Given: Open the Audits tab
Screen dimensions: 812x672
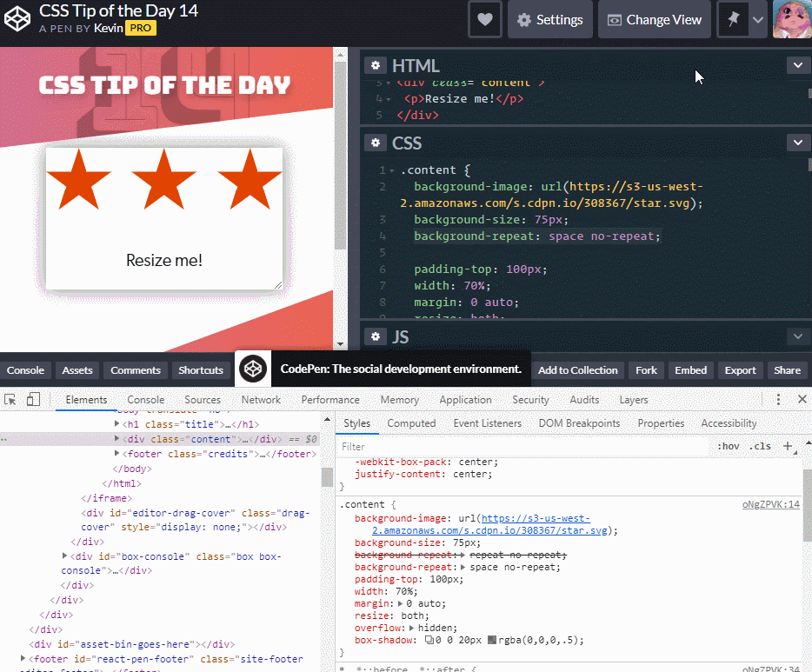Looking at the screenshot, I should [584, 400].
